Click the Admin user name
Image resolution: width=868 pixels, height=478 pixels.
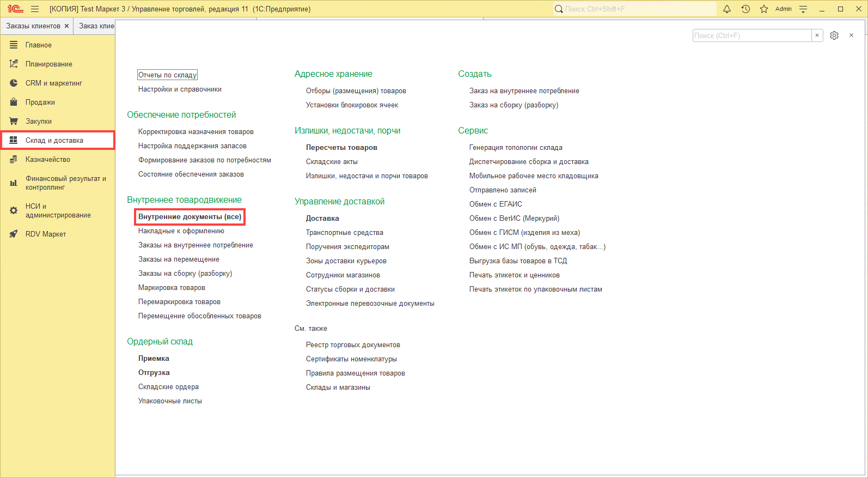coord(784,9)
